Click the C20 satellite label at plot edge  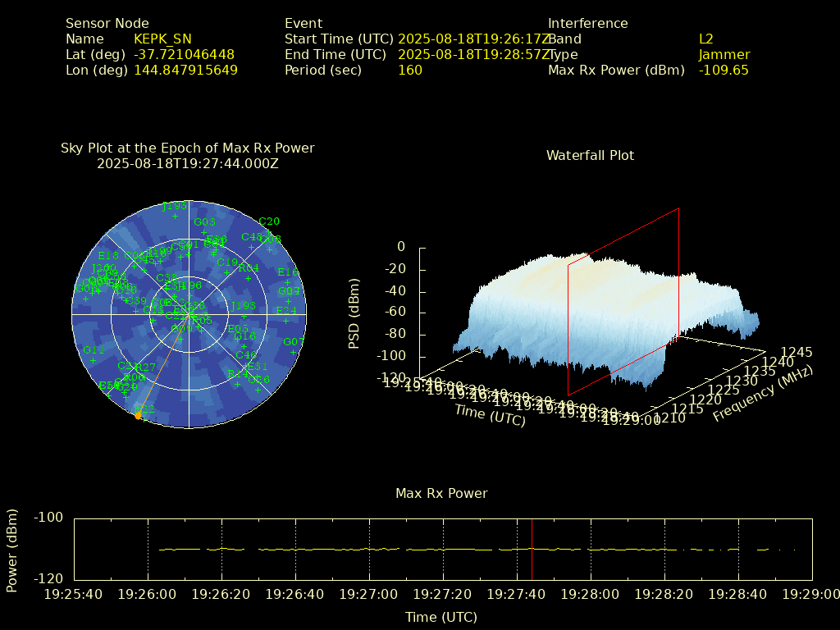click(269, 221)
